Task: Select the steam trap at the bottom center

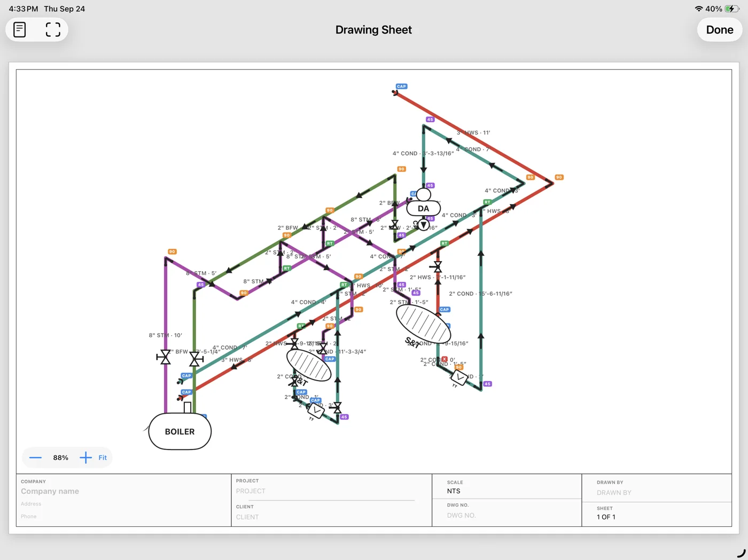Action: [316, 411]
